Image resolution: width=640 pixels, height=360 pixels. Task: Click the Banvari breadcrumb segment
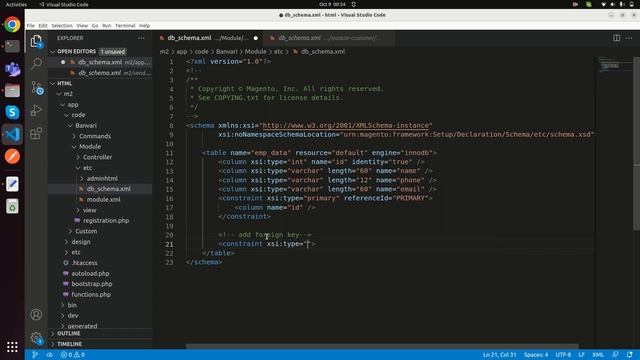pyautogui.click(x=227, y=52)
